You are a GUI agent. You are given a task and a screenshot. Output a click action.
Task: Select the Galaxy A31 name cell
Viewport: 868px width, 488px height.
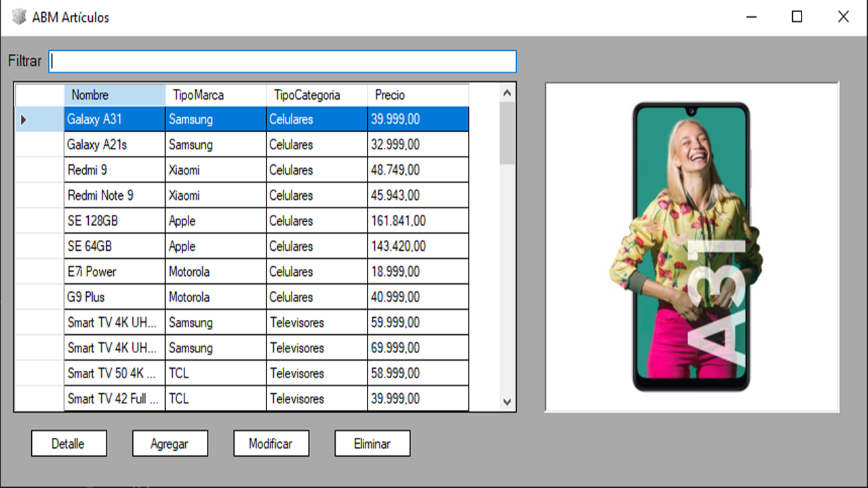click(115, 119)
